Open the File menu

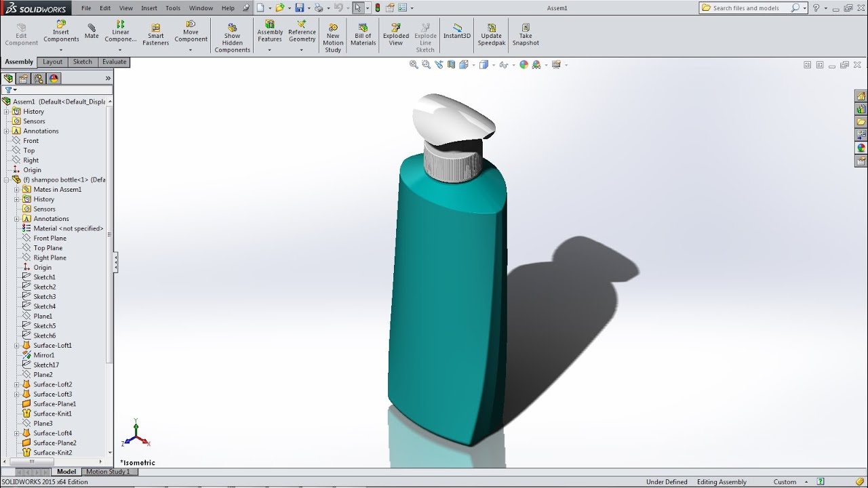(86, 8)
